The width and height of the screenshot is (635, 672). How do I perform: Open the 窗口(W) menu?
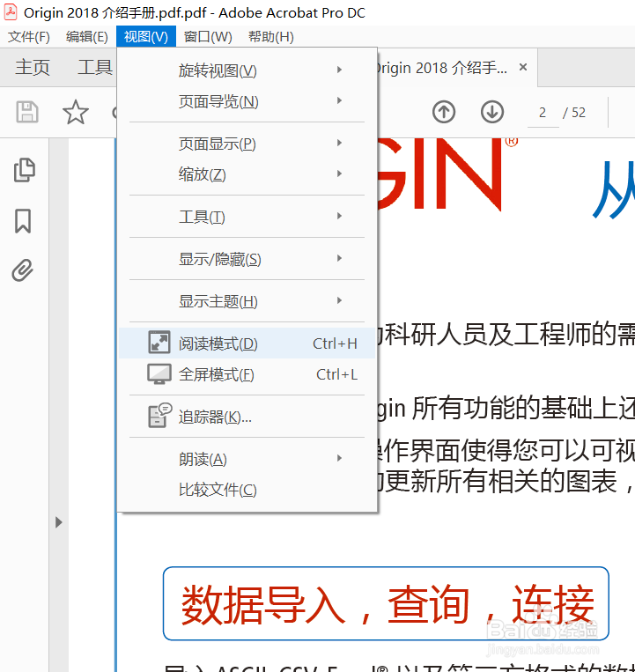point(208,37)
